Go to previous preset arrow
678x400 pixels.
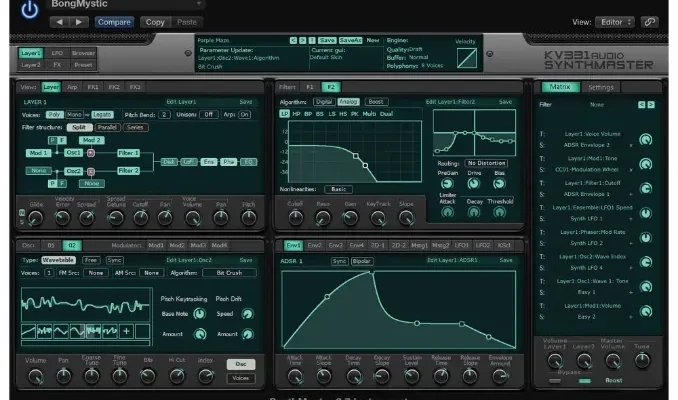[x=60, y=21]
